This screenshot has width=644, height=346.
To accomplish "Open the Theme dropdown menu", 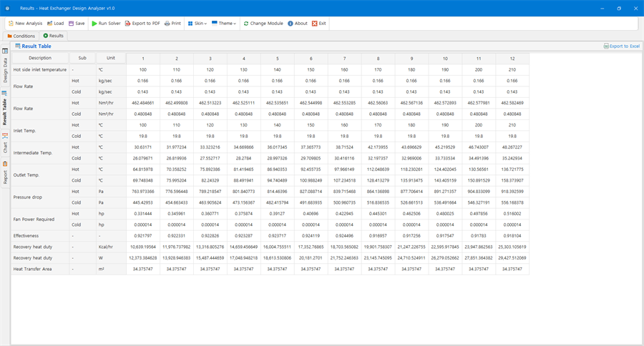I will click(224, 24).
